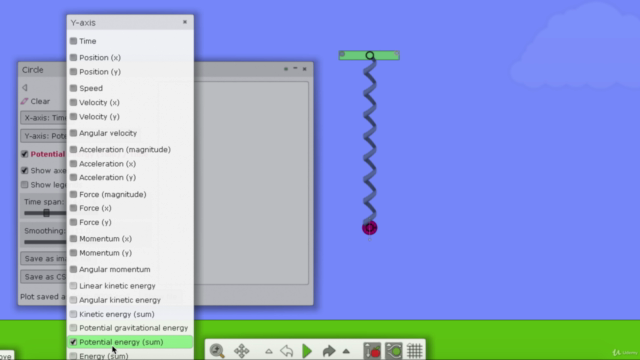This screenshot has height=360, width=640.
Task: Click the Smoothing slider track
Action: tap(45, 242)
